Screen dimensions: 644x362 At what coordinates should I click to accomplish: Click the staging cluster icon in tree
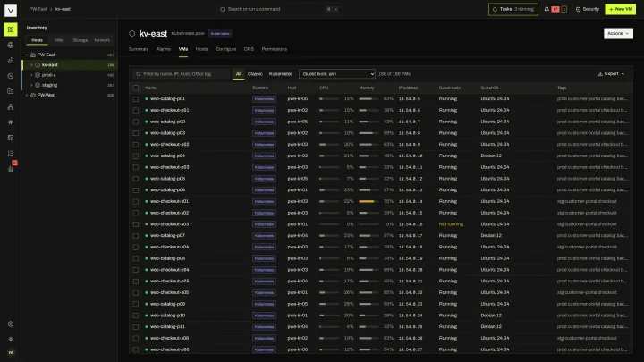pos(38,85)
